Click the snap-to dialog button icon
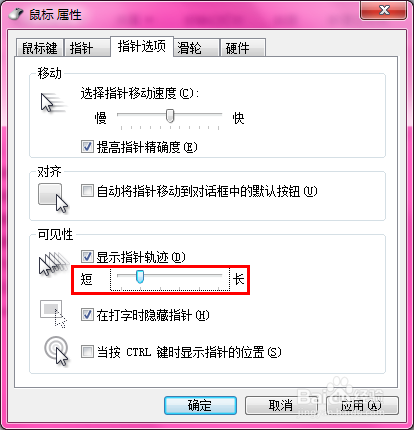Screen dimensions: 414x430 [x=53, y=198]
